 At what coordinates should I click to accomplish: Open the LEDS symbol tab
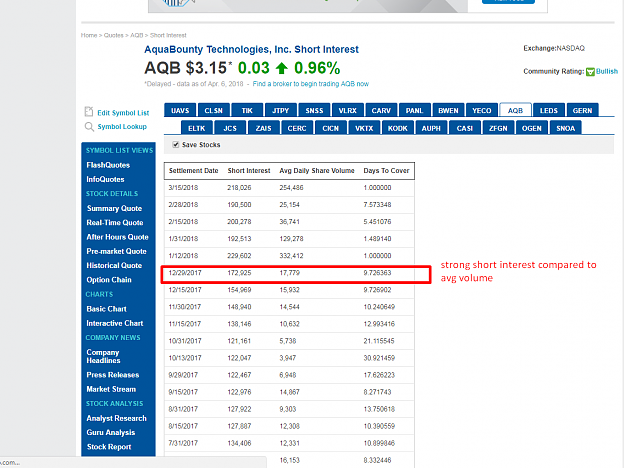[x=549, y=110]
